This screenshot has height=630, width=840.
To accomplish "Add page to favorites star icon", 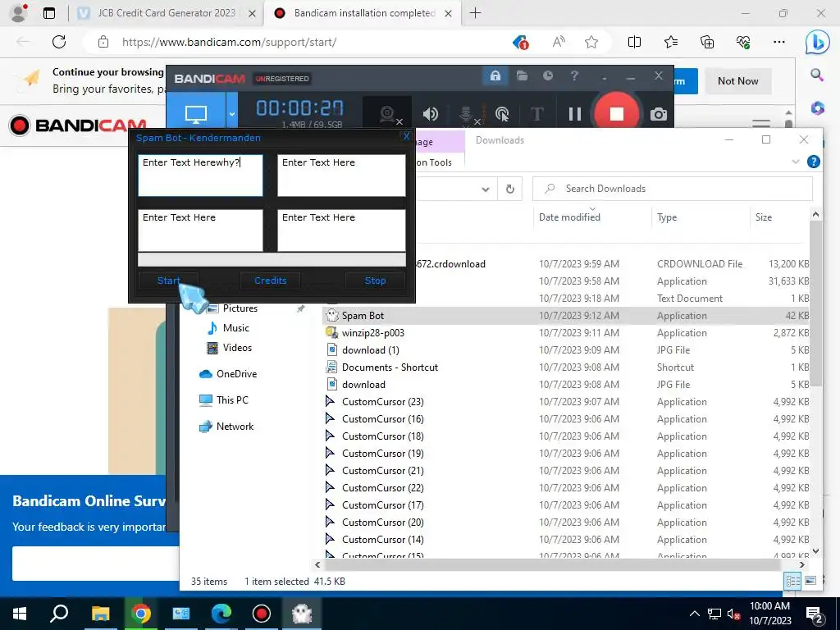I will pyautogui.click(x=591, y=42).
